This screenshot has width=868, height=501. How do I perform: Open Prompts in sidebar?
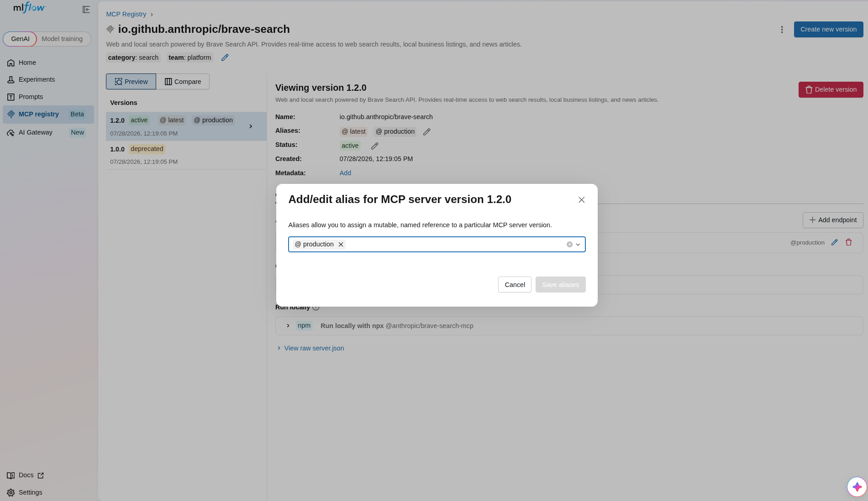pyautogui.click(x=48, y=97)
